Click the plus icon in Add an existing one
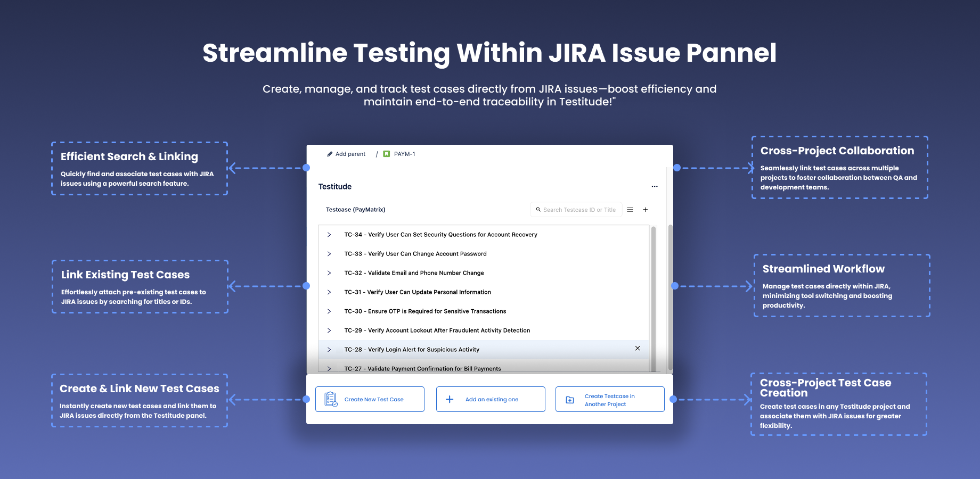 point(450,399)
